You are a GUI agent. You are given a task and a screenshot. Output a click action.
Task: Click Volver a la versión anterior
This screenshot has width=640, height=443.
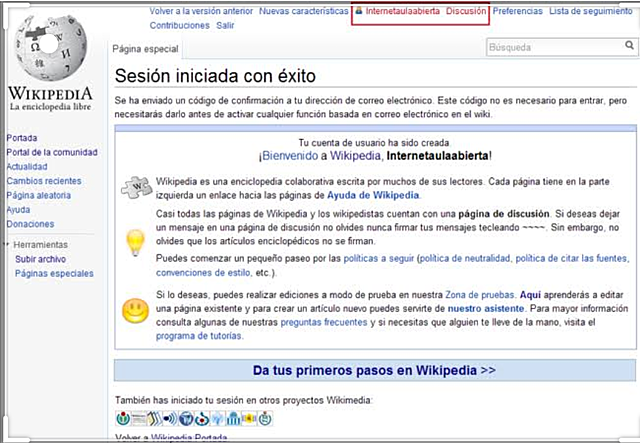pos(201,11)
